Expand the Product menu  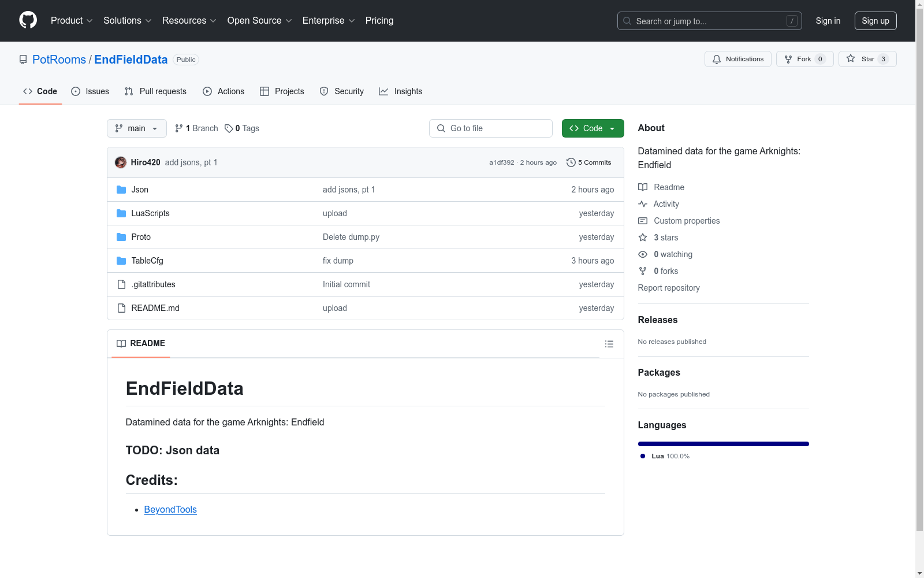[72, 21]
